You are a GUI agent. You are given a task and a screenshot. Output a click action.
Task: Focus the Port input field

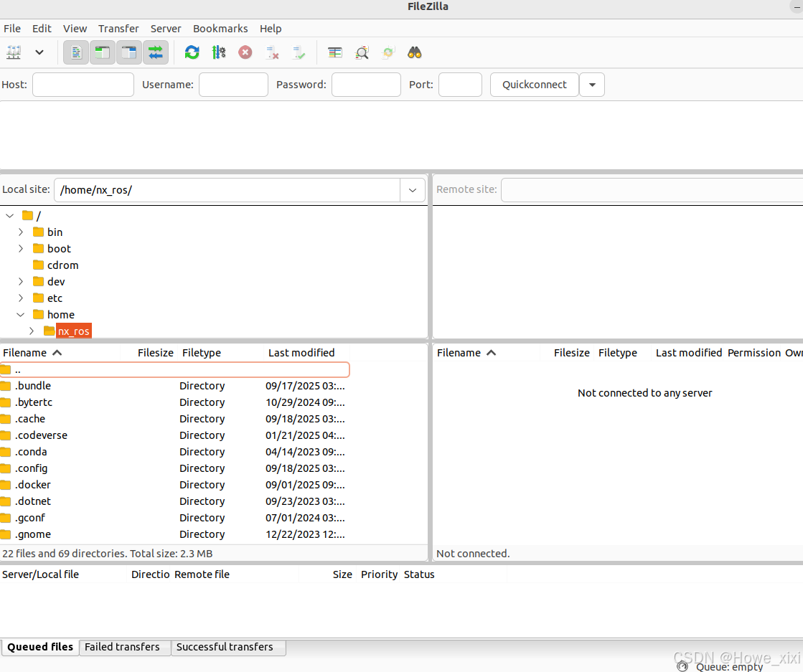click(x=461, y=85)
